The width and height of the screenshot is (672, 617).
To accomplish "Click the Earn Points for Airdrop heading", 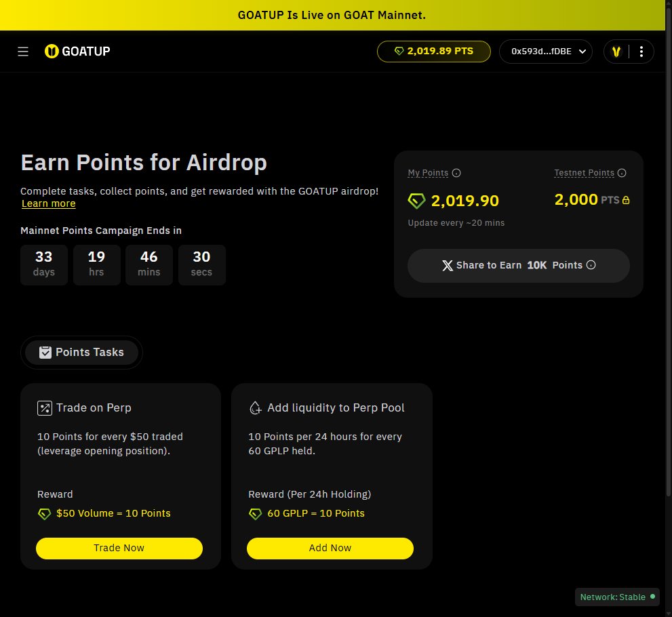I will tap(144, 163).
